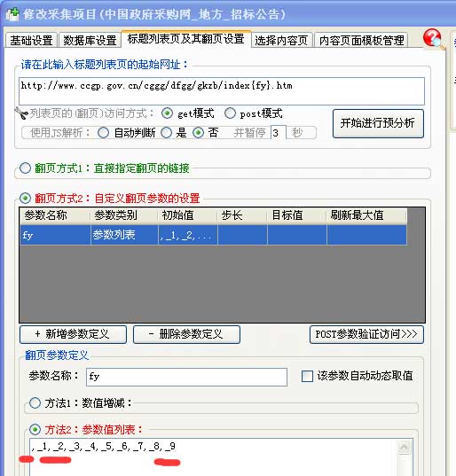The width and height of the screenshot is (456, 476).
Task: Select 方法1 数值增减 radio button
Action: tap(35, 403)
